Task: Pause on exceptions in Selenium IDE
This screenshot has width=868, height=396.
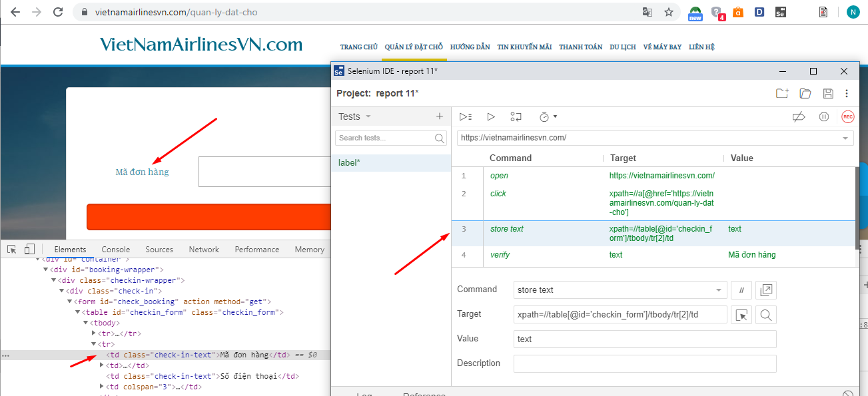Action: [824, 116]
